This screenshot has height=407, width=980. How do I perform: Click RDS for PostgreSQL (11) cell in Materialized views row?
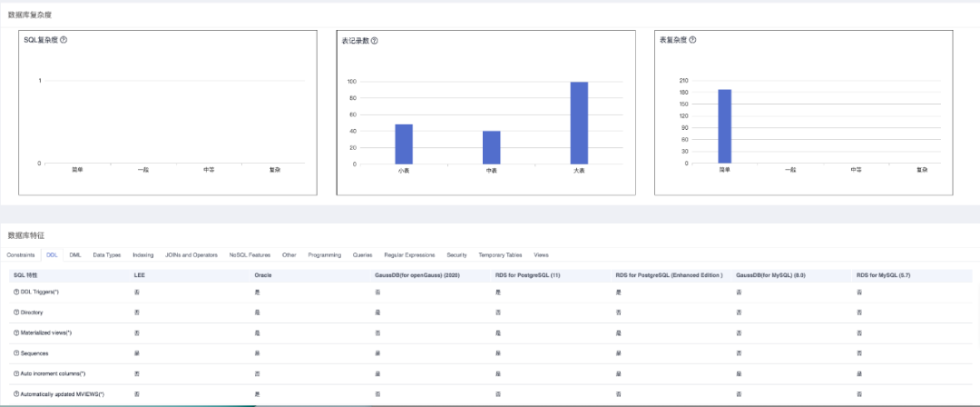(x=497, y=333)
